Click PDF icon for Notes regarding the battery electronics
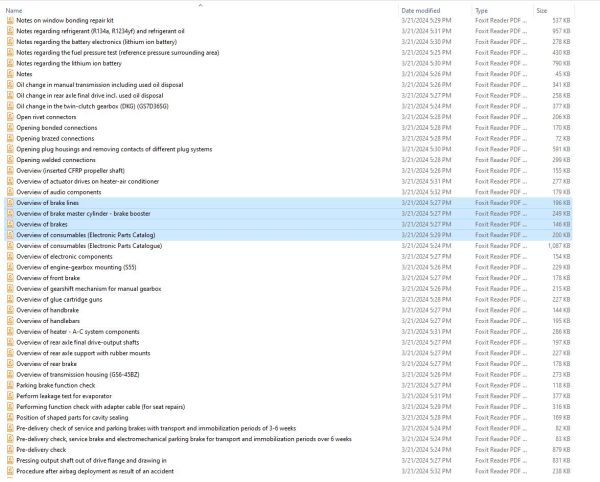This screenshot has height=482, width=600. 10,42
